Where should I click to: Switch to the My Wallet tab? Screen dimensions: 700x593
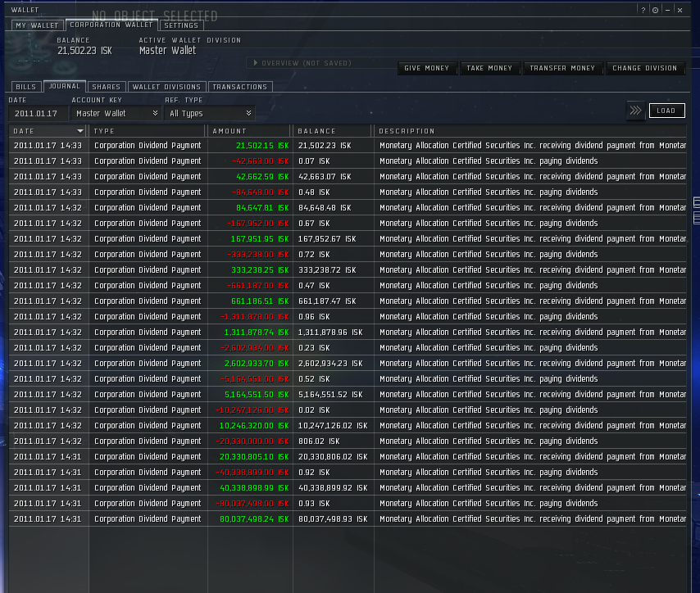pos(37,25)
